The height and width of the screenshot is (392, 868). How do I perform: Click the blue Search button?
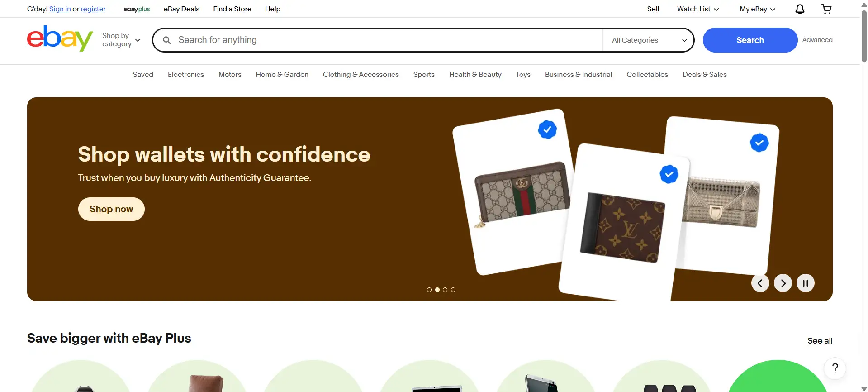pyautogui.click(x=750, y=40)
